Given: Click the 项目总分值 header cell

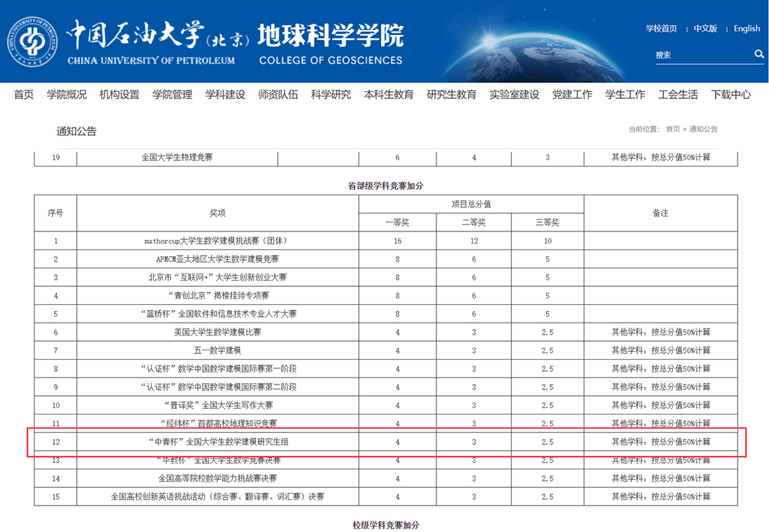Looking at the screenshot, I should [471, 204].
